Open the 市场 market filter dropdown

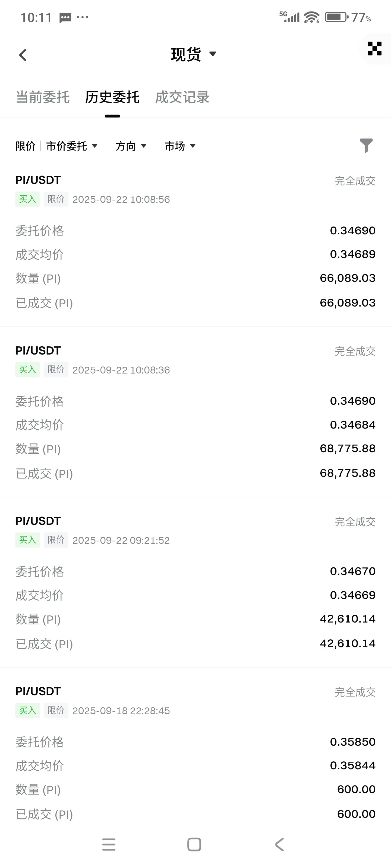pos(180,146)
